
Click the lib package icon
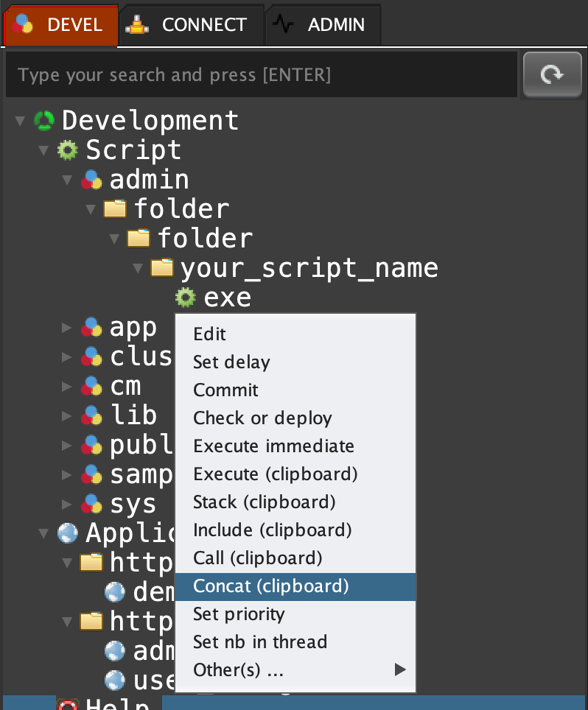(x=91, y=415)
